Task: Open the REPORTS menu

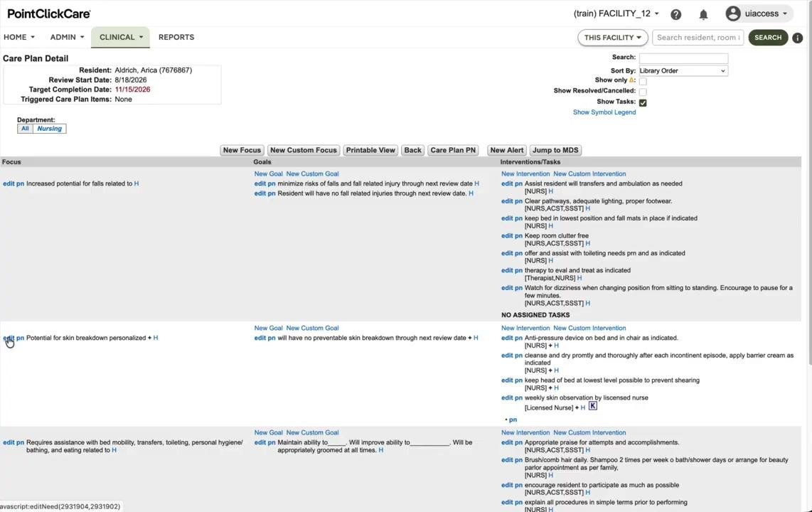Action: (176, 37)
